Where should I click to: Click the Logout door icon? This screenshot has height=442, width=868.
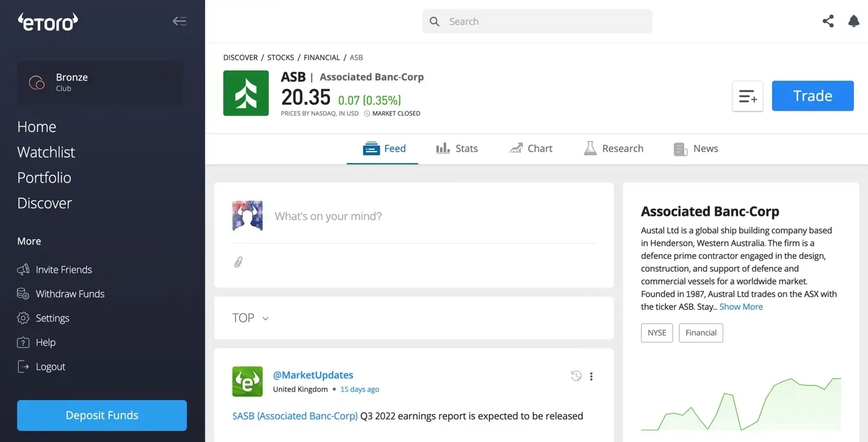tap(23, 366)
